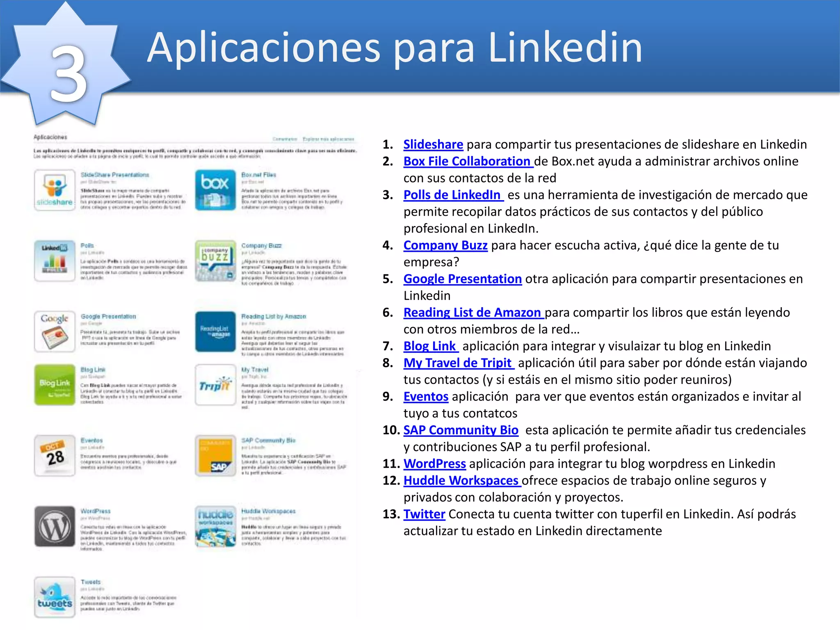The width and height of the screenshot is (840, 630).
Task: Click the Company Buzz app icon
Action: point(215,261)
